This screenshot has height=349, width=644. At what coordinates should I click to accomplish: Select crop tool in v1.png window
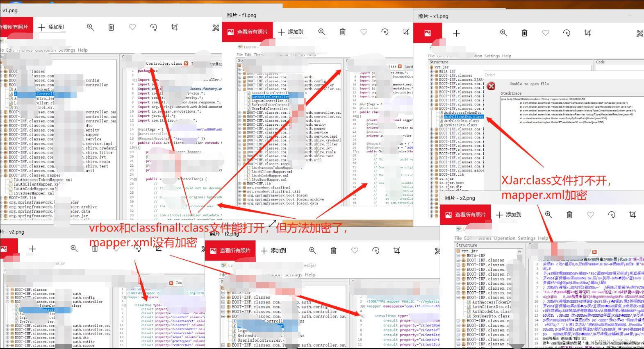point(174,27)
